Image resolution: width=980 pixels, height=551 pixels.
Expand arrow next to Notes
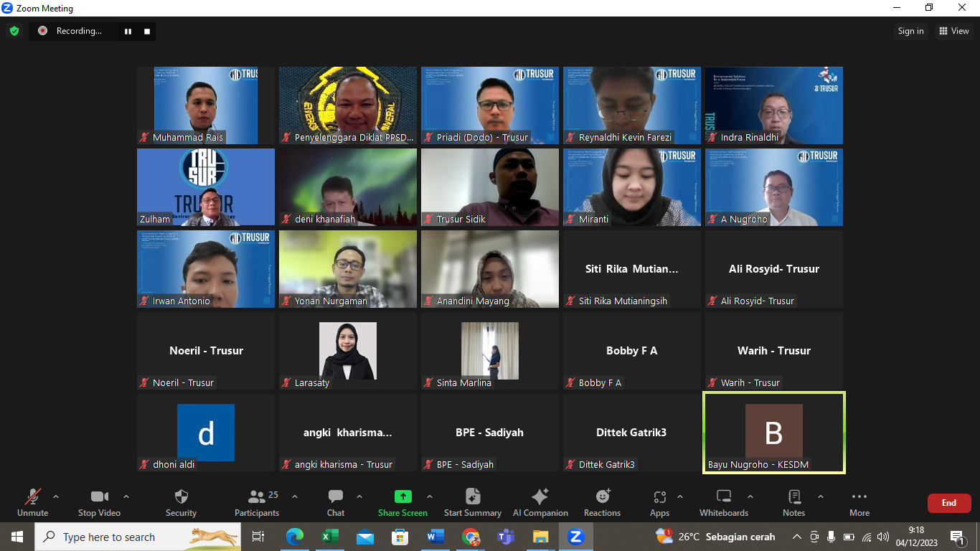pos(821,496)
